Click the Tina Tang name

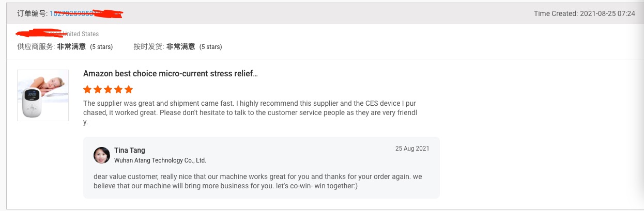[130, 150]
